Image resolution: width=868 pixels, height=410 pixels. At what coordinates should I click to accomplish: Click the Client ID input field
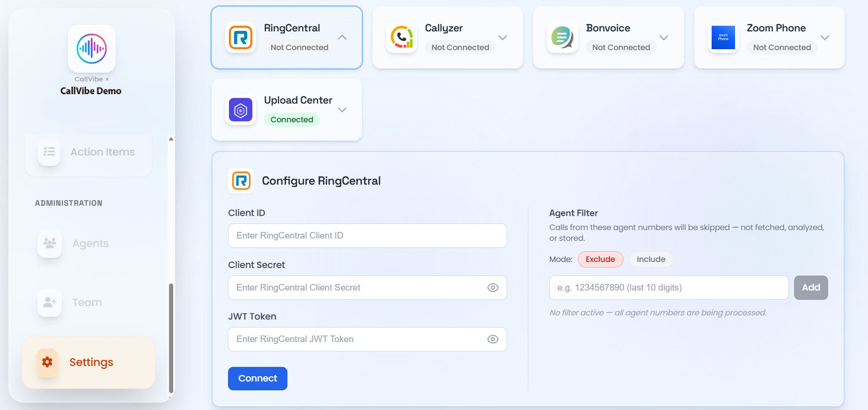tap(368, 236)
